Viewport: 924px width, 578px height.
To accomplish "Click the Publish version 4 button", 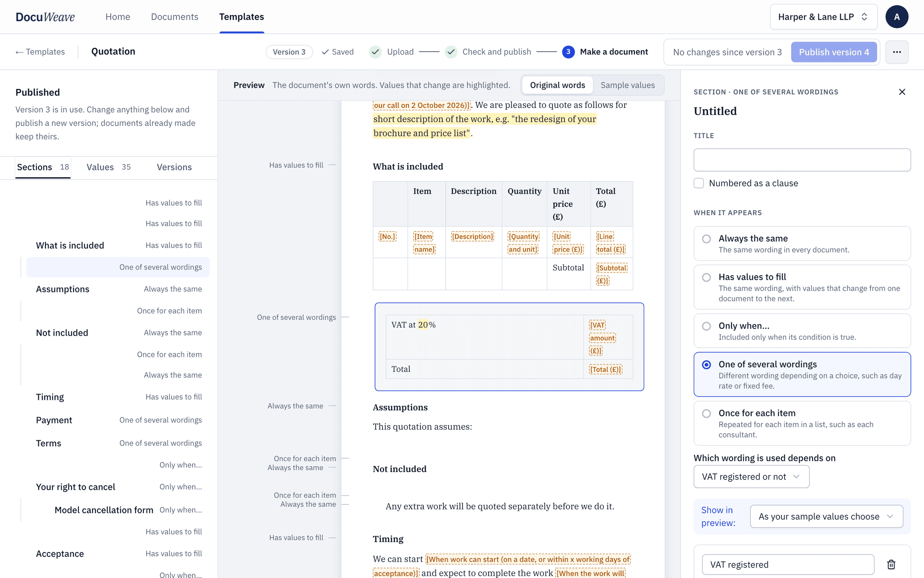I will tap(834, 52).
